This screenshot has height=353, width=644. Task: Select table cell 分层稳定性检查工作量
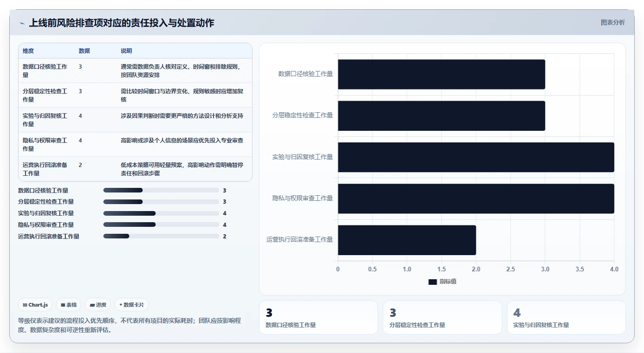click(x=45, y=95)
